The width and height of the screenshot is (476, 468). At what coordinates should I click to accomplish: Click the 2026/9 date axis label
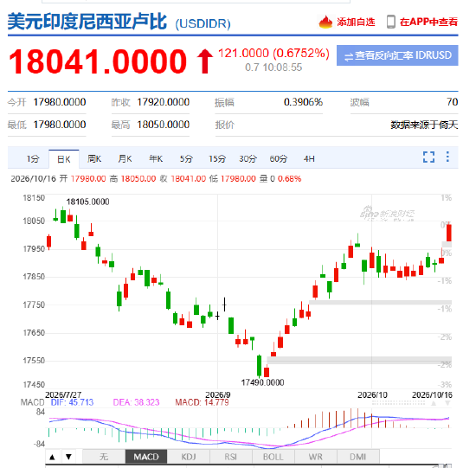(x=218, y=395)
